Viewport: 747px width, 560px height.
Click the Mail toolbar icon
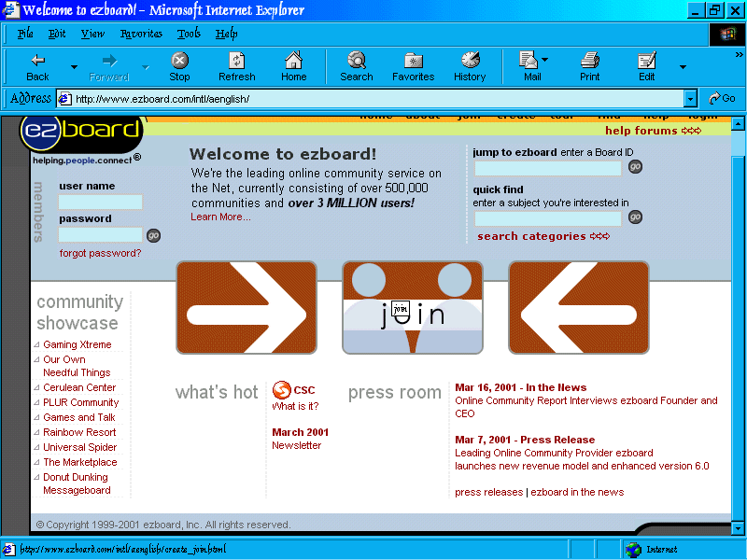(x=529, y=67)
